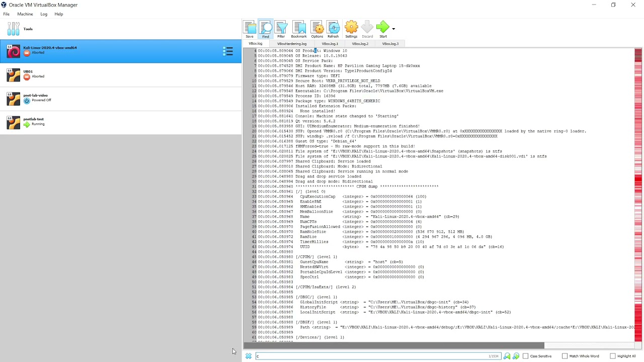Switch to the VBoxHardening.log tab
Viewport: 644px width, 362px height.
click(292, 44)
